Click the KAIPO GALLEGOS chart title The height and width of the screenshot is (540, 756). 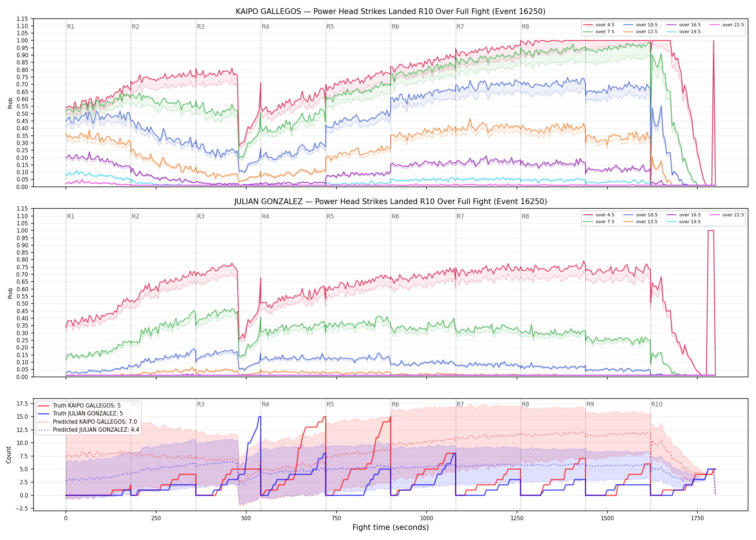[x=391, y=12]
